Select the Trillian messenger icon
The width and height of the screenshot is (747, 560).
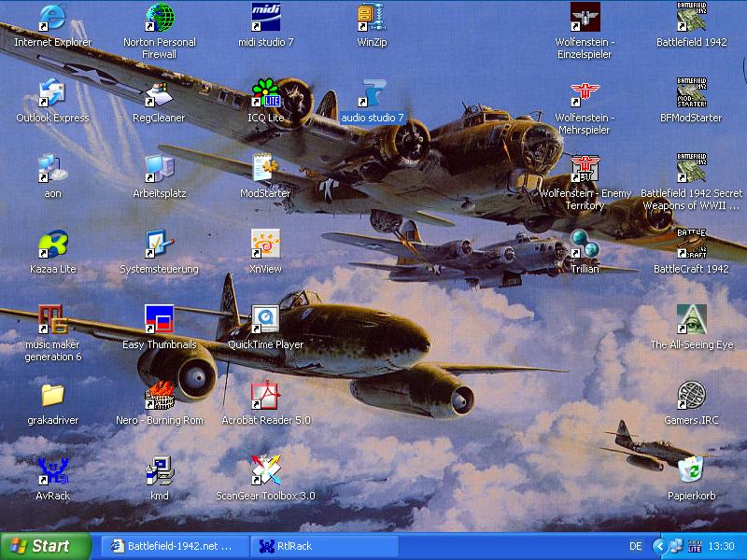[585, 245]
